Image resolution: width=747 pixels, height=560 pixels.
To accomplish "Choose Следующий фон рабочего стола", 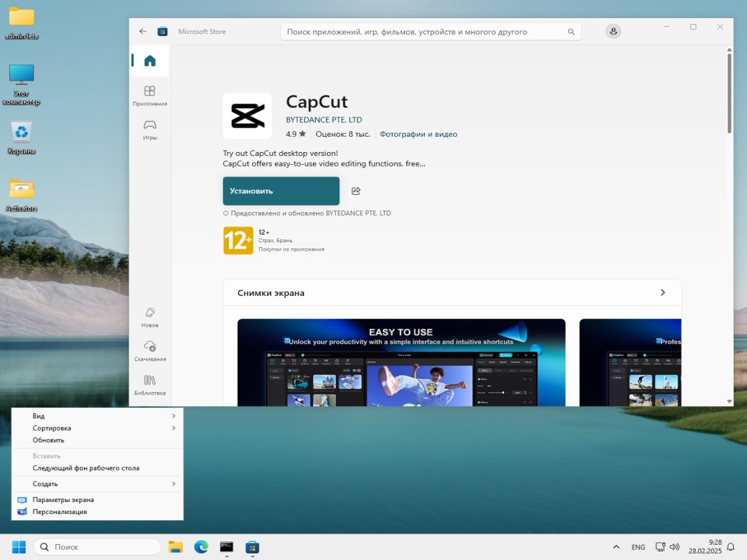I will click(x=97, y=468).
